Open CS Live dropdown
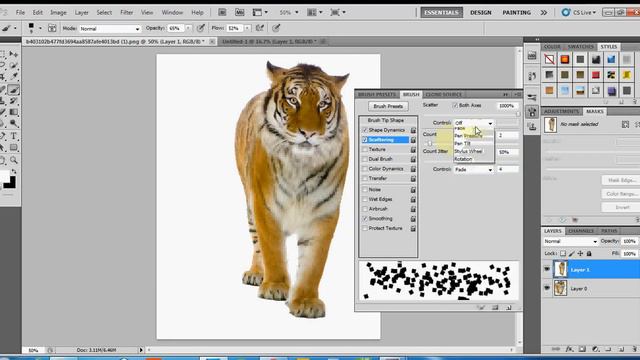Screen dimensions: 640x360 click(x=578, y=13)
